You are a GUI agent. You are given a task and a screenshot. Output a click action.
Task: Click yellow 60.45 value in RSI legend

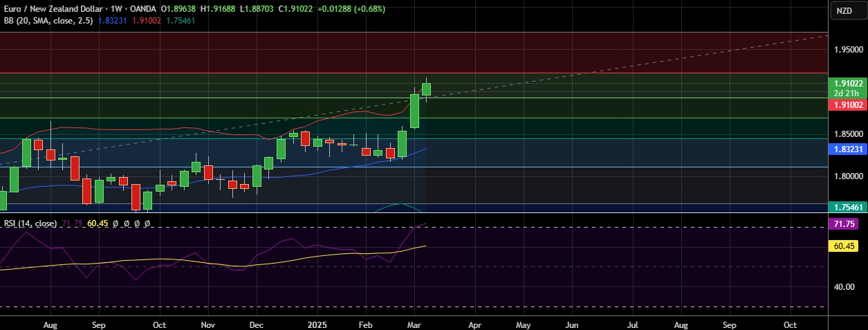pyautogui.click(x=98, y=223)
